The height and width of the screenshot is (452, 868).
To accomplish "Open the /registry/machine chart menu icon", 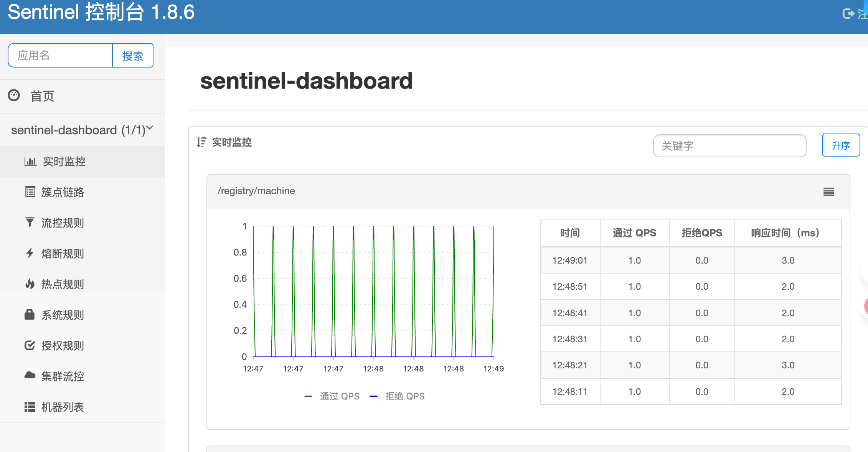I will 829,192.
